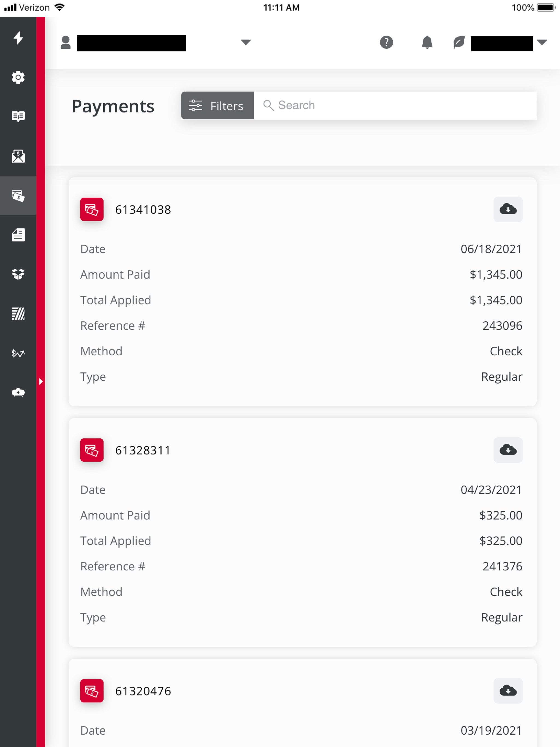This screenshot has height=747, width=560.
Task: Download payment 61341038
Action: (508, 209)
